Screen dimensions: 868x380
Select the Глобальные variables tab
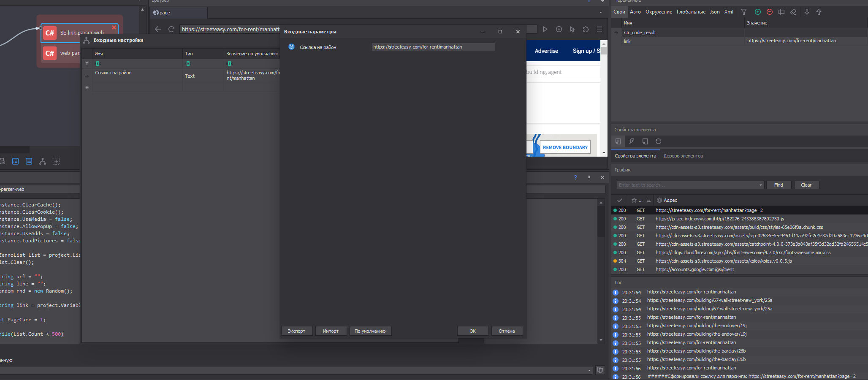pyautogui.click(x=691, y=12)
